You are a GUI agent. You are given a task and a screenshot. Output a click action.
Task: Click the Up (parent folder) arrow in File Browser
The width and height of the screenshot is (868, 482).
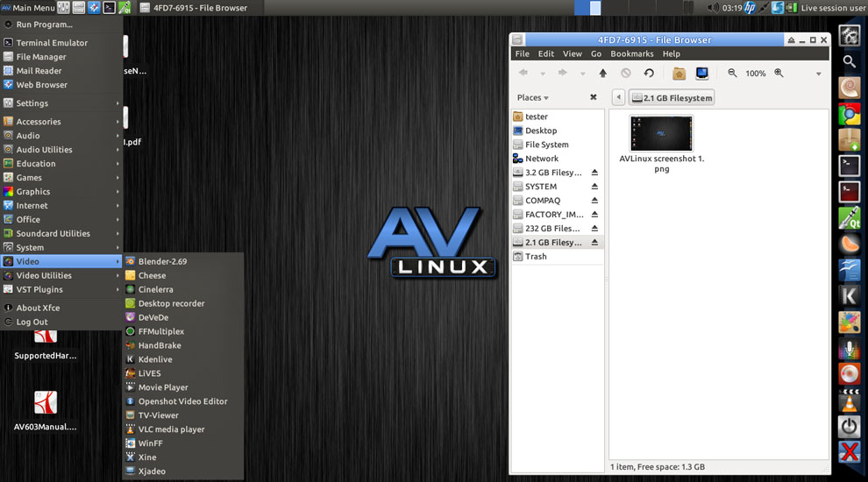coord(603,73)
